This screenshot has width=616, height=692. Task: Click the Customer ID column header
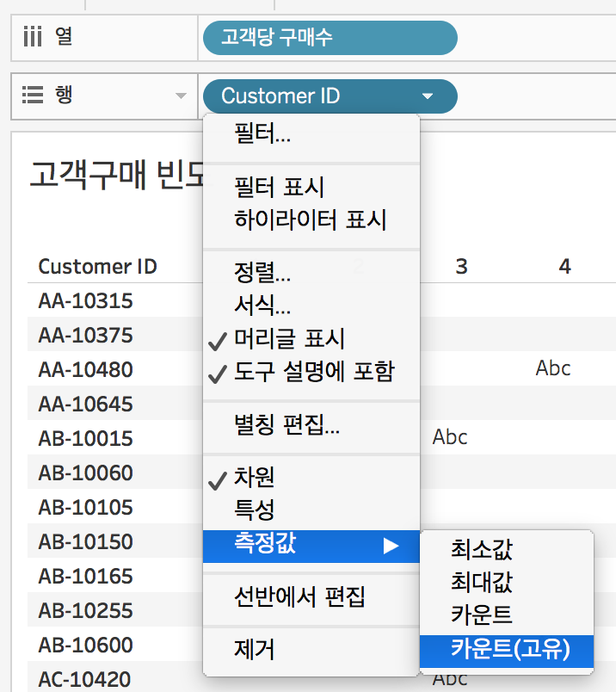pyautogui.click(x=97, y=267)
